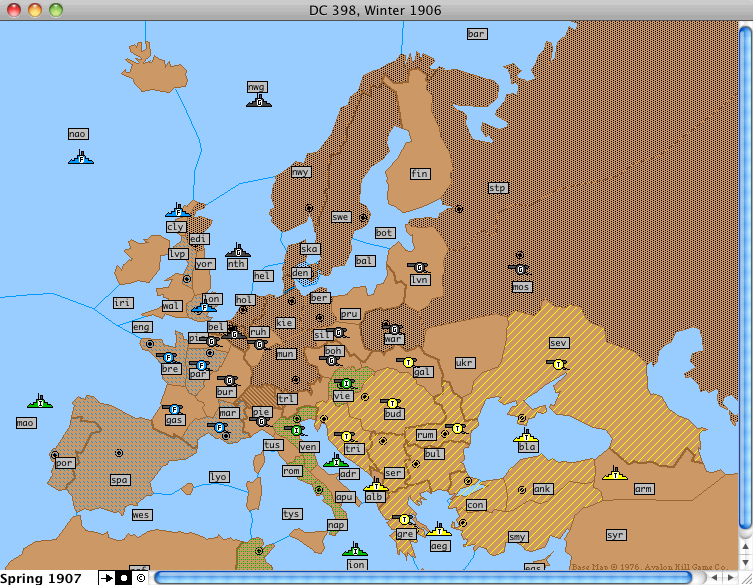Click the French fleet at lon

(x=204, y=306)
